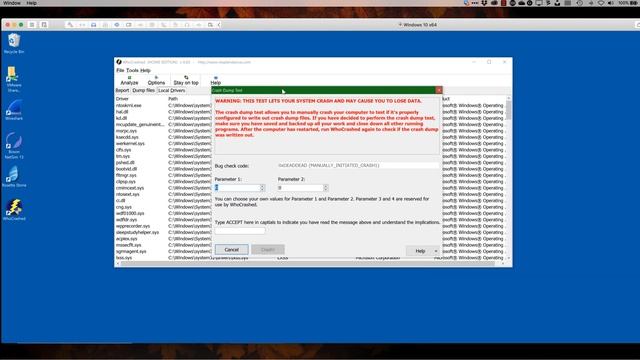Focus the Parameter 2 input field
This screenshot has width=640, height=360.
coord(300,187)
